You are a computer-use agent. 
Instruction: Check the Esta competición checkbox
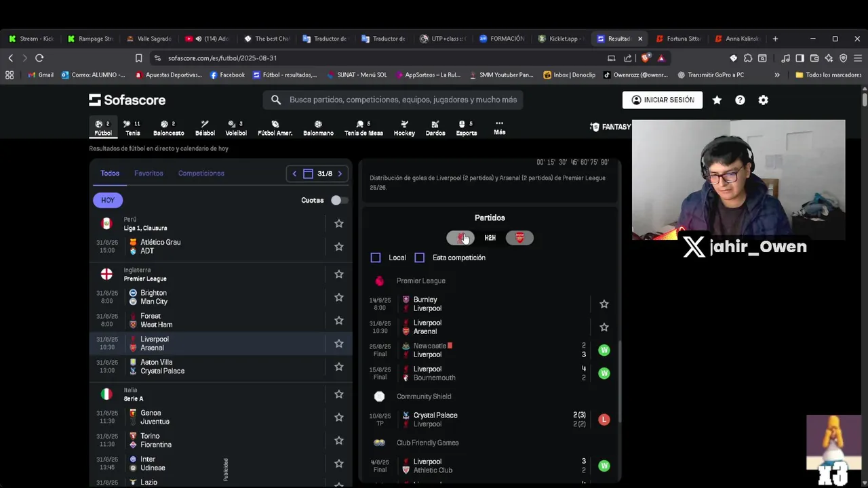click(420, 258)
